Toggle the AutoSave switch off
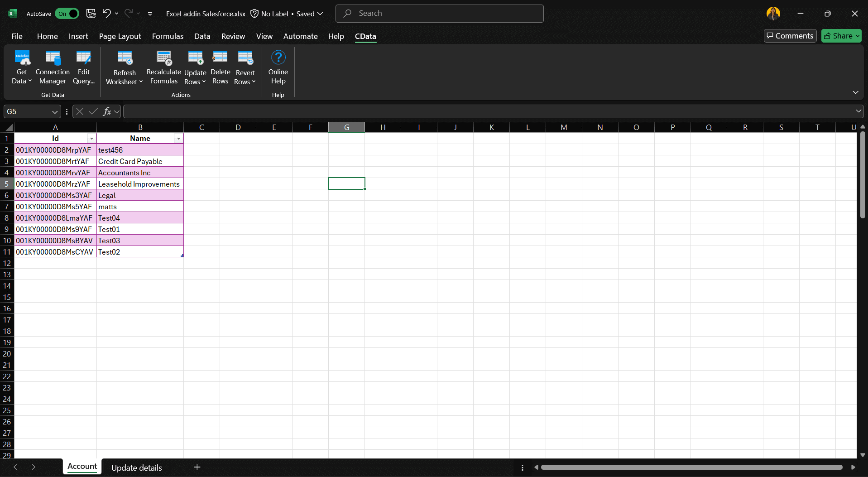Screen dimensions: 868x477 (67, 14)
